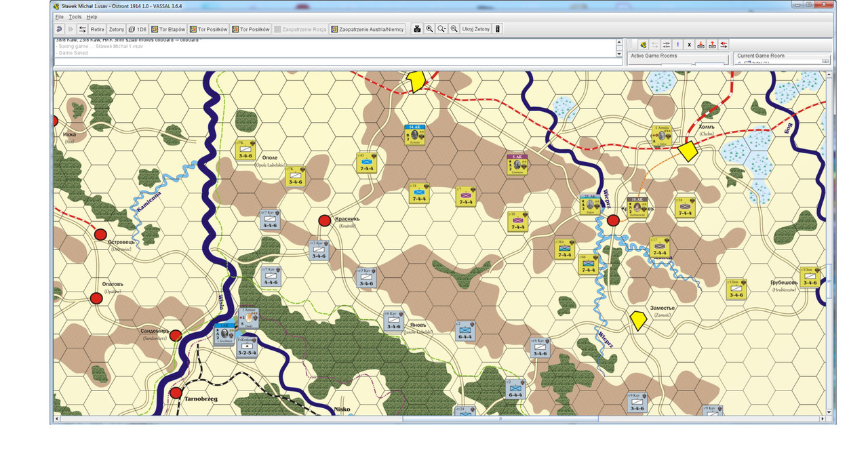
Task: Open the File menu
Action: (x=59, y=16)
